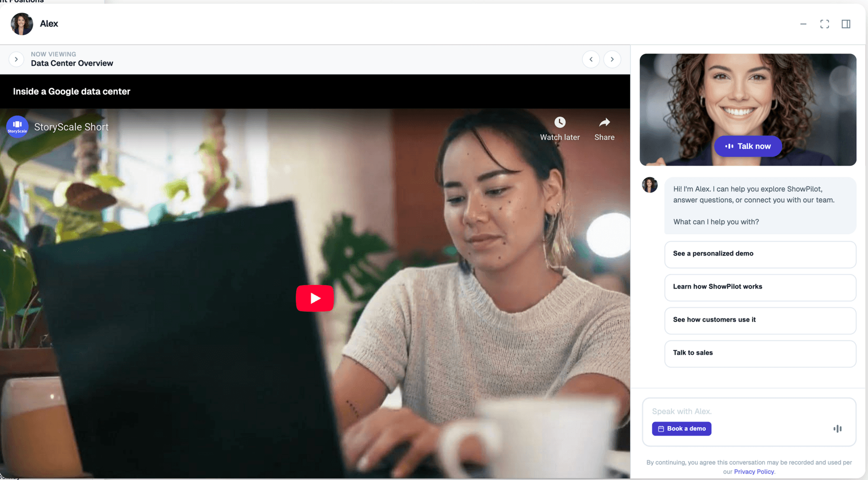Open the Inside a Google data center title
Image resolution: width=868 pixels, height=480 pixels.
pos(71,91)
